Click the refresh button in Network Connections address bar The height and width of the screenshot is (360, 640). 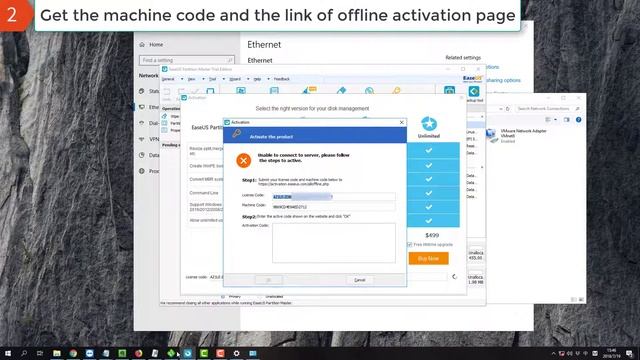(x=508, y=109)
